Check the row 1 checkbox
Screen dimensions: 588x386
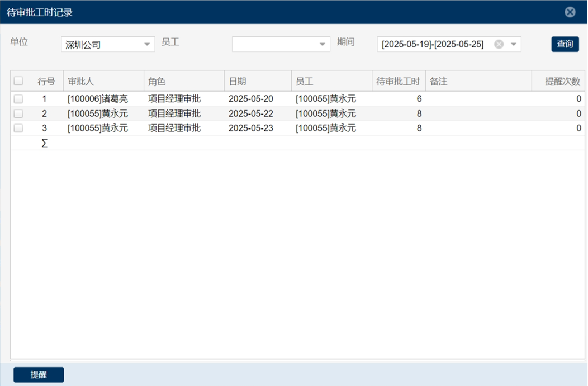click(18, 99)
